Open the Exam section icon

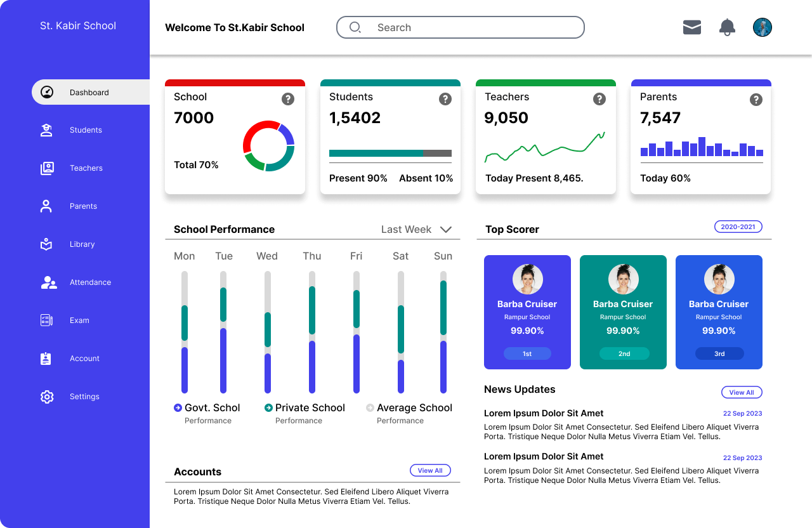(46, 320)
